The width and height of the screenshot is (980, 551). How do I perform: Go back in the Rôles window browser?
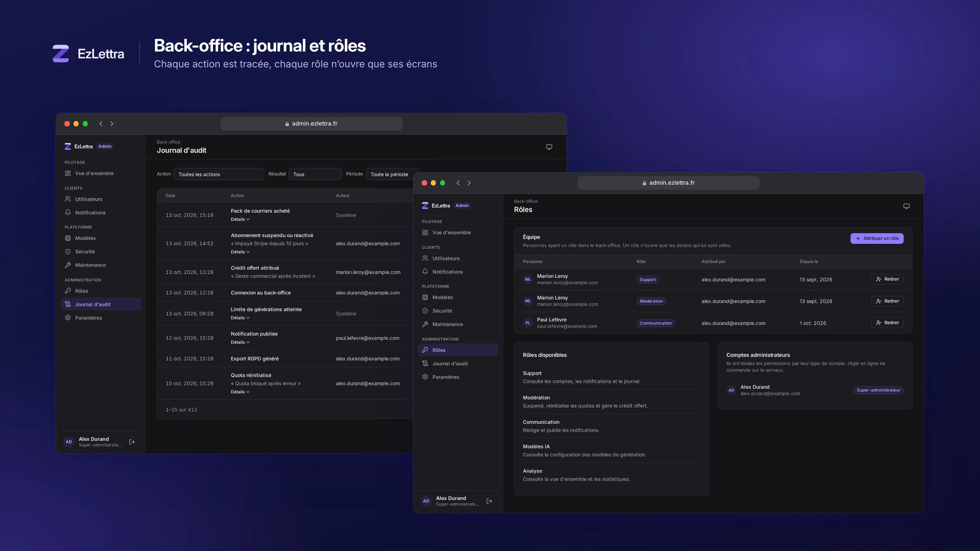[x=458, y=183]
